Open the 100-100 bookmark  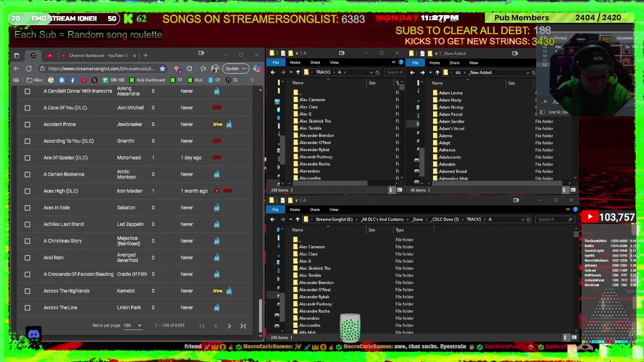[x=113, y=80]
